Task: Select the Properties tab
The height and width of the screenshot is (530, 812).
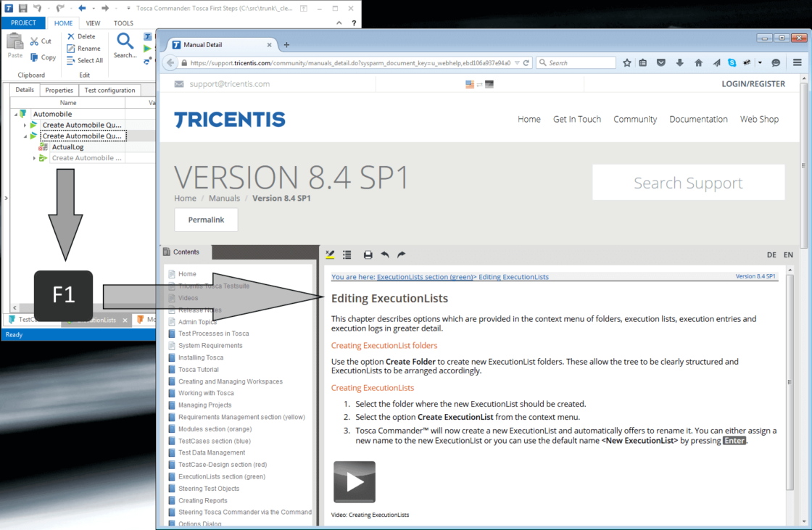Action: pos(59,90)
